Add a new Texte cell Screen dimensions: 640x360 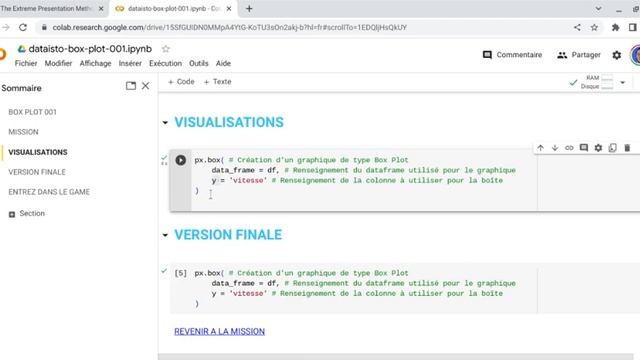218,82
